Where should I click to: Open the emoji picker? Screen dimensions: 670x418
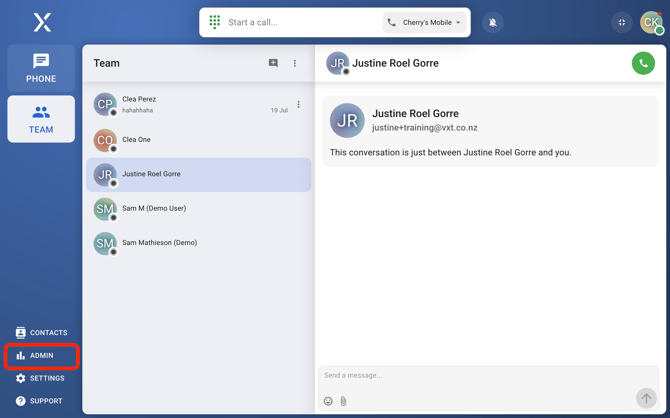pos(328,401)
